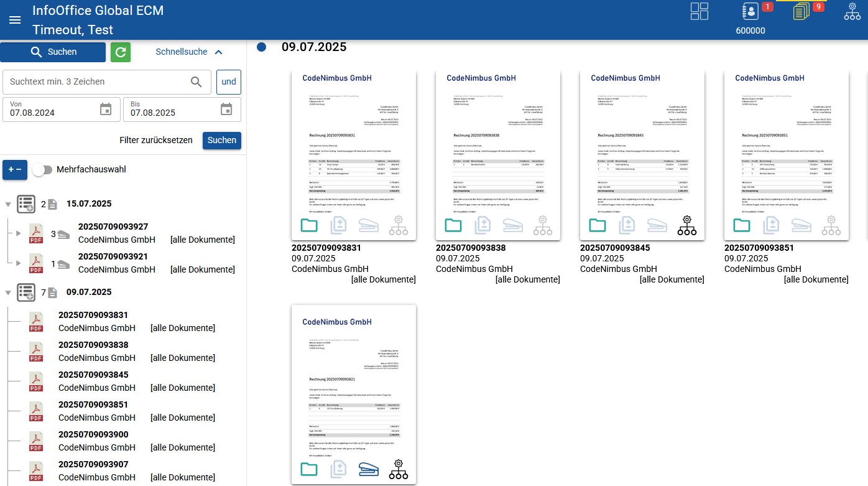This screenshot has height=486, width=868.
Task: Toggle the 'und' search operator button
Action: click(228, 82)
